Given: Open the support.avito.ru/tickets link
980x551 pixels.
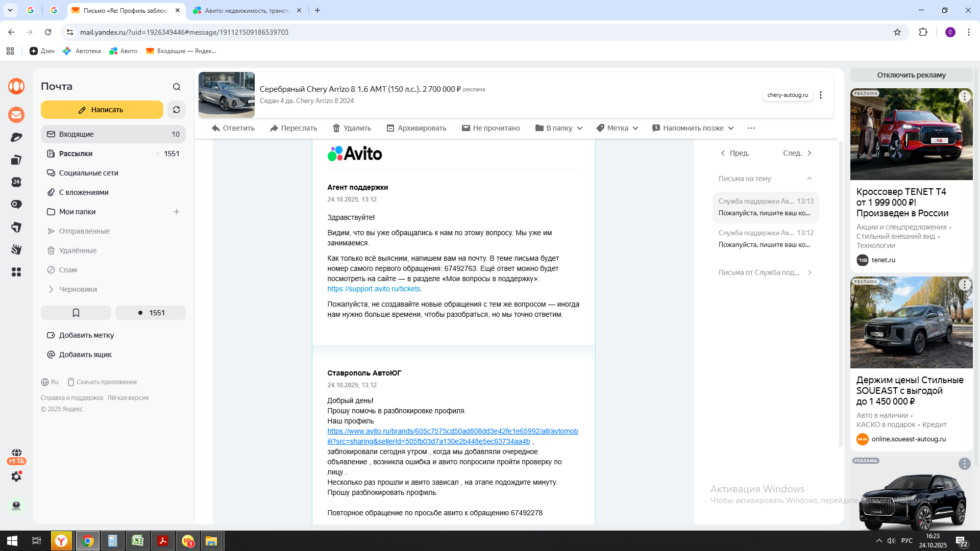Looking at the screenshot, I should point(374,289).
